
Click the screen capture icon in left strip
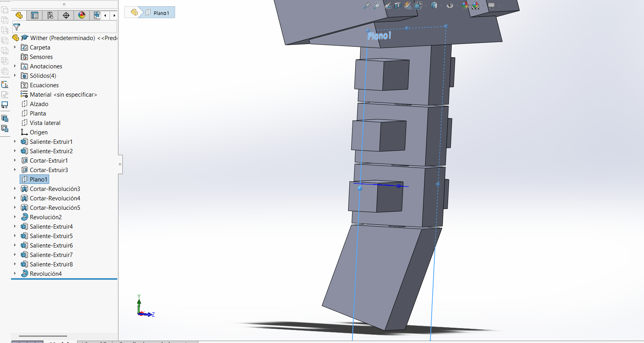coord(5,105)
